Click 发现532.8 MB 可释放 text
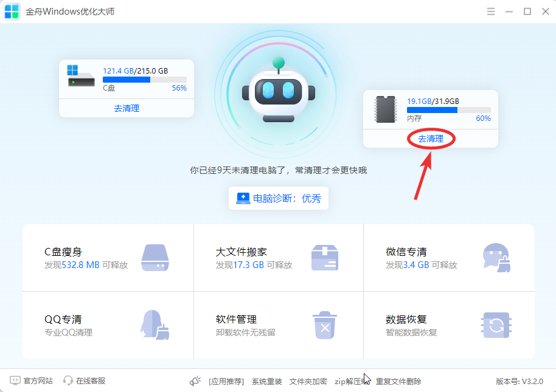 [x=86, y=265]
